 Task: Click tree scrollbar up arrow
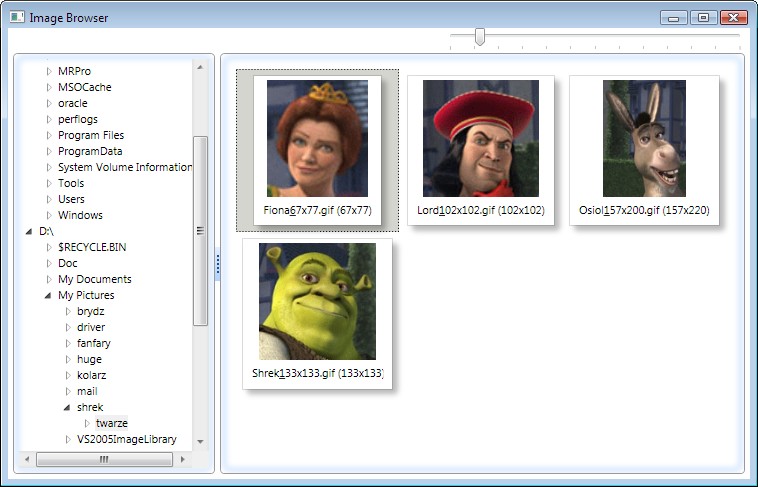click(200, 67)
